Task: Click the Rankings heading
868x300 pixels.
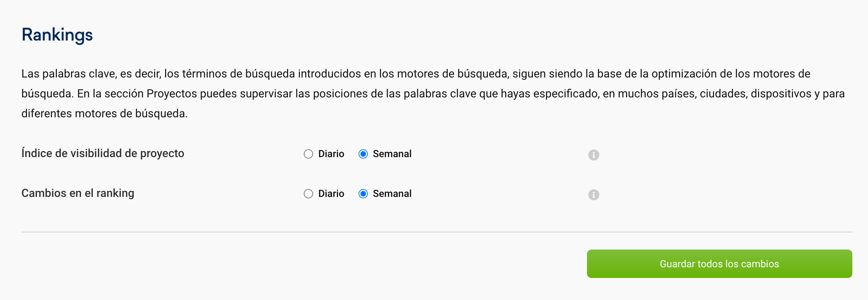Action: (57, 35)
